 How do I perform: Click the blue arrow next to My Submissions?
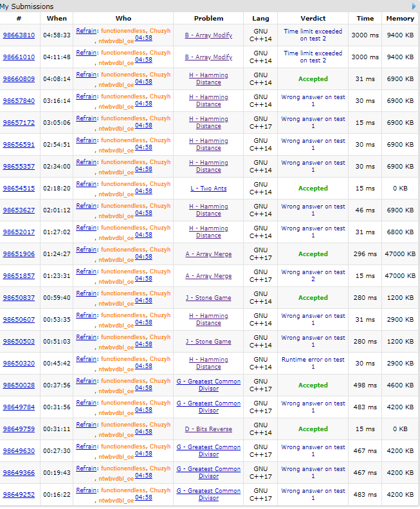(x=414, y=6)
